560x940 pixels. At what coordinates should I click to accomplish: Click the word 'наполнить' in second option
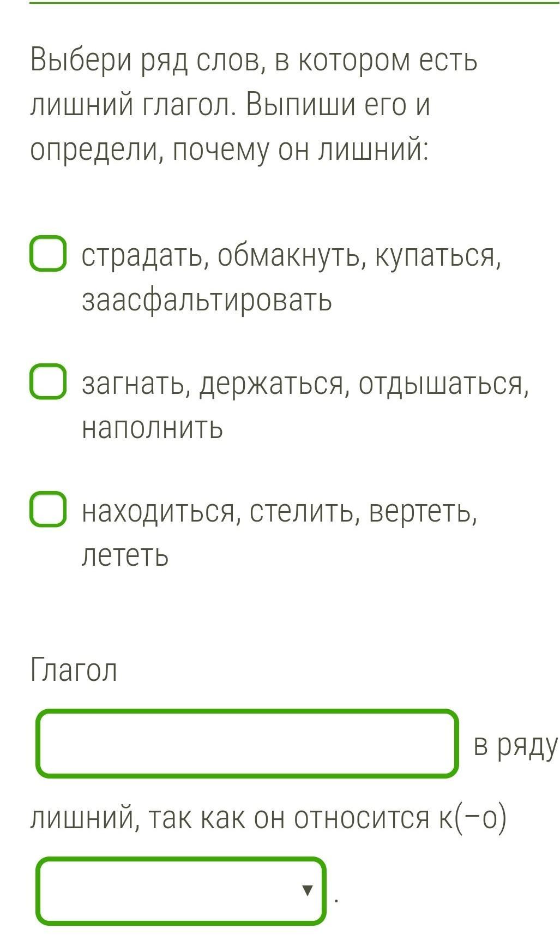click(x=152, y=427)
